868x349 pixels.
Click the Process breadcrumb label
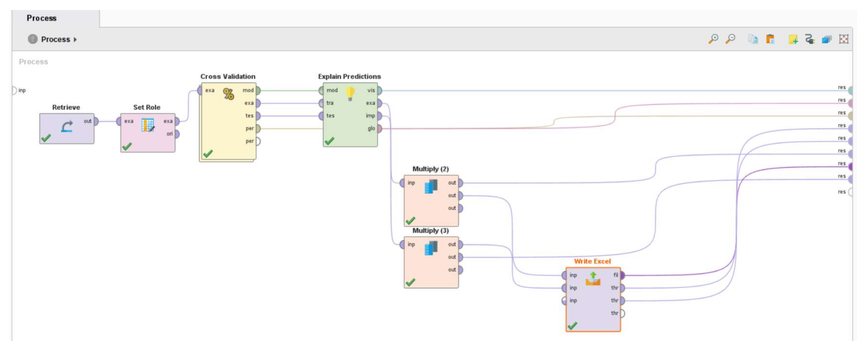coord(55,39)
